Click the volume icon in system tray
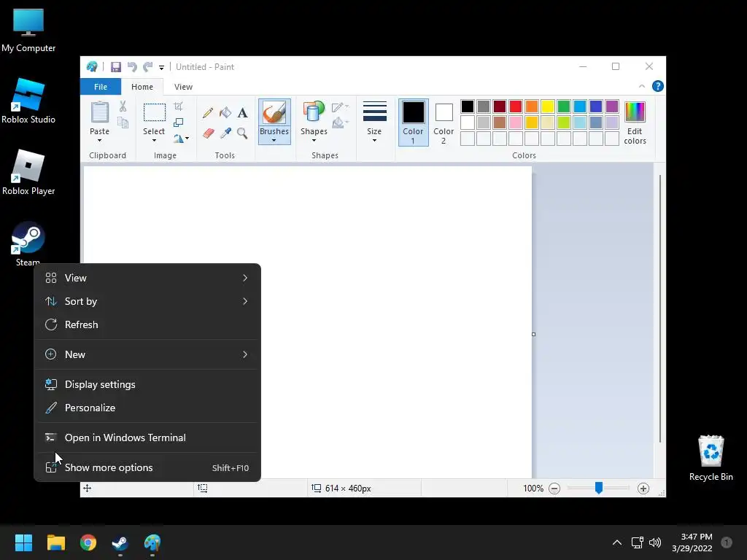The image size is (747, 560). coord(655,542)
